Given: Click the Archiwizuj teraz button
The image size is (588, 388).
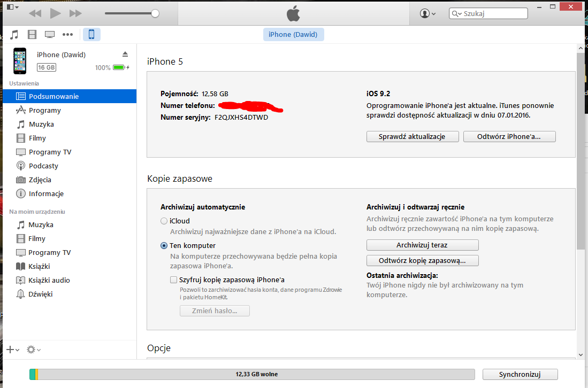Looking at the screenshot, I should [422, 245].
